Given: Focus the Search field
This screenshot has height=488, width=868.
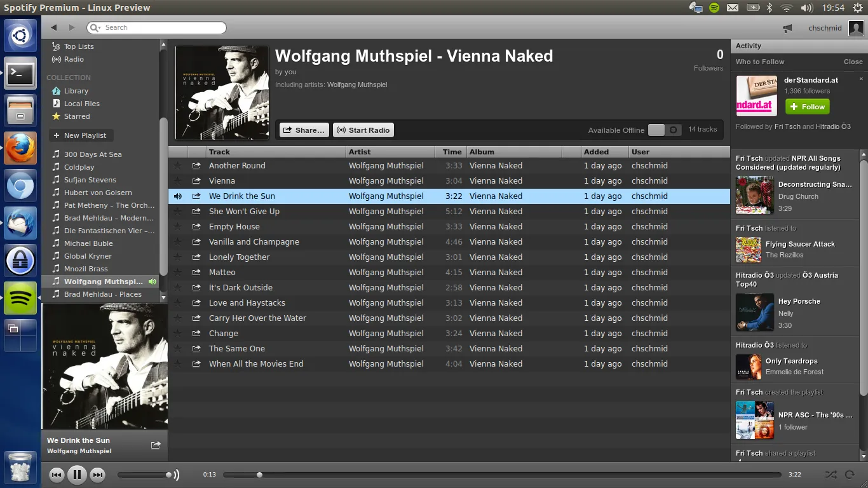Looking at the screenshot, I should [x=157, y=27].
